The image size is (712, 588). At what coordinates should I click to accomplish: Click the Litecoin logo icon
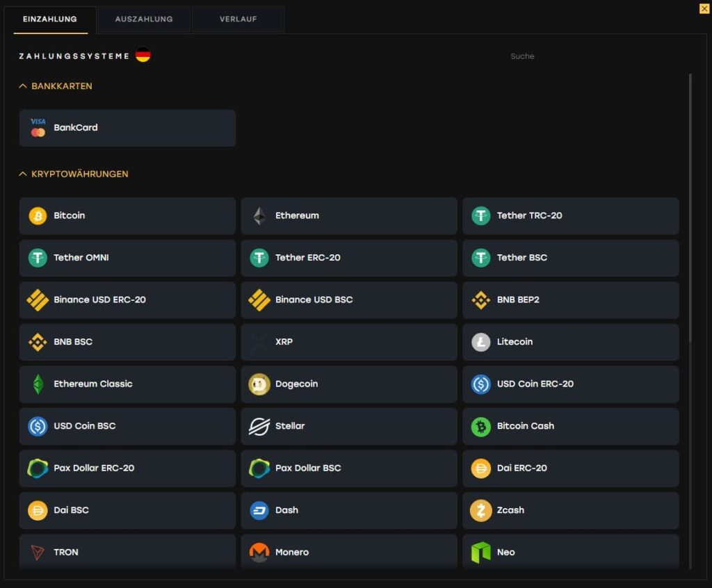480,342
